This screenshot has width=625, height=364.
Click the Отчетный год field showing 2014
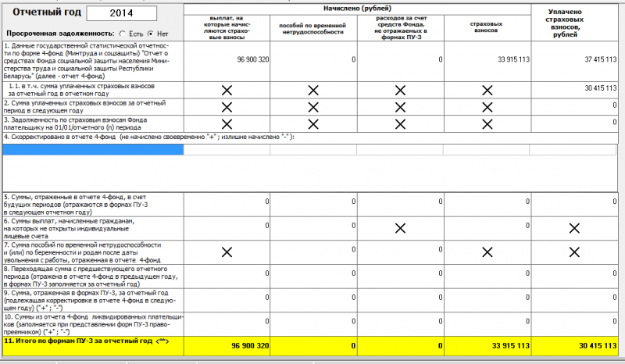click(121, 13)
